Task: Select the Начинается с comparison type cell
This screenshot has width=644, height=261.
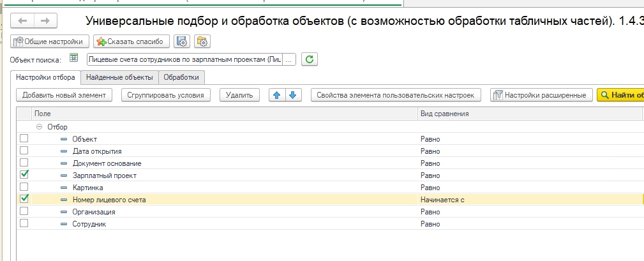Action: (x=528, y=200)
